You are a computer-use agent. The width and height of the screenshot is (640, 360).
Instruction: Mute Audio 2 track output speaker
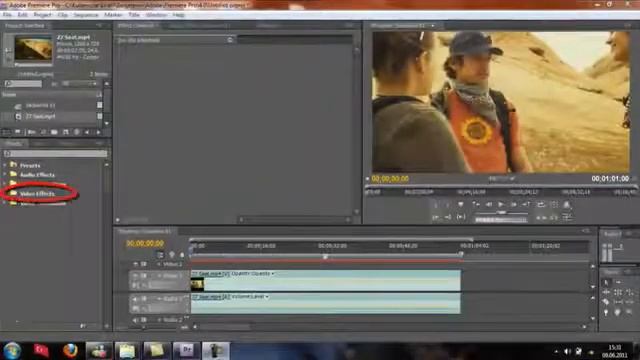pos(135,320)
